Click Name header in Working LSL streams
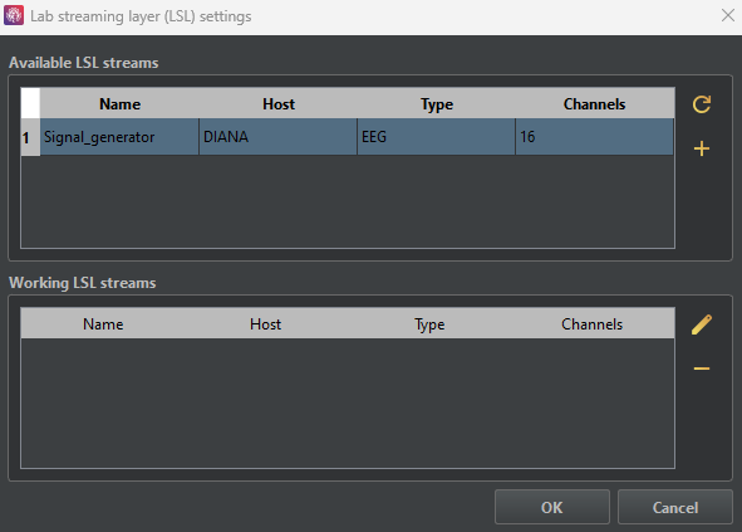Screen dimensions: 742x532 tap(103, 324)
